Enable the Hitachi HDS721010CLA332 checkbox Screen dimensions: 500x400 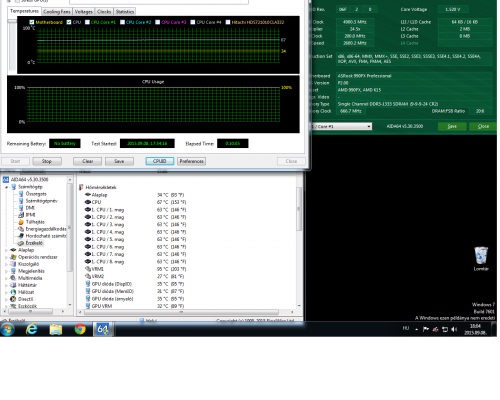228,22
